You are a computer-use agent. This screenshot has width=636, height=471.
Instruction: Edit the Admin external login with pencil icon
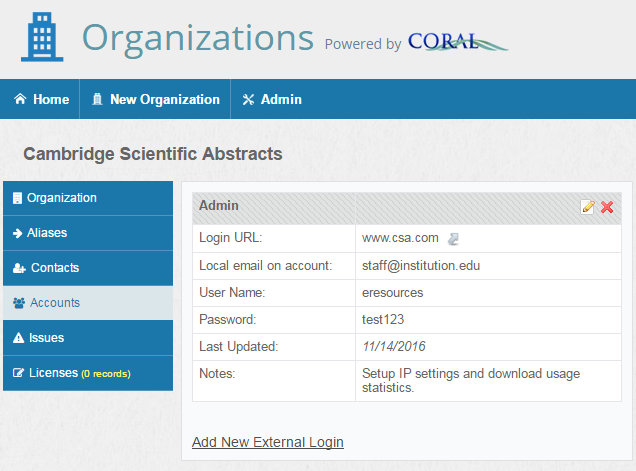click(588, 207)
